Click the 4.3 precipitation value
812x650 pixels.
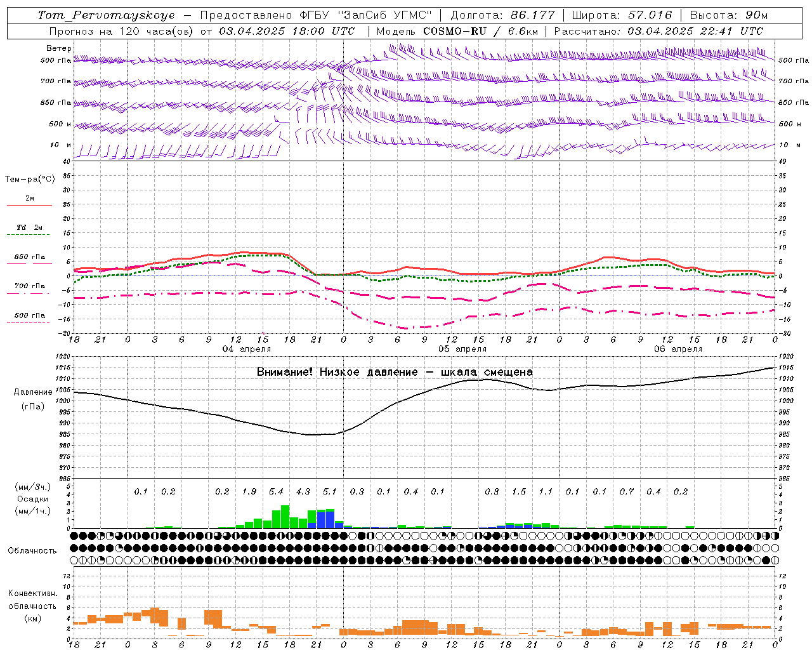pyautogui.click(x=303, y=492)
